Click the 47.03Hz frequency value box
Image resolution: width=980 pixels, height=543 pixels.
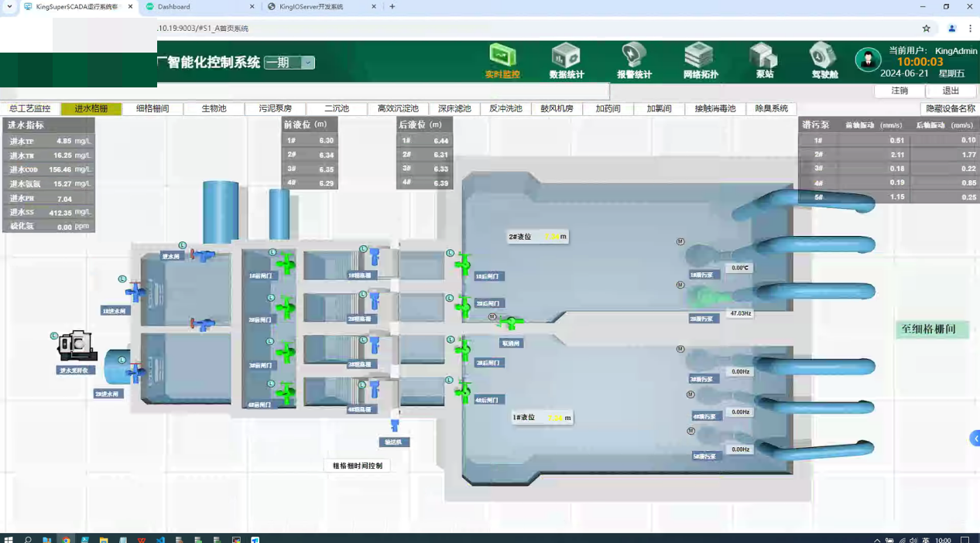pos(741,313)
